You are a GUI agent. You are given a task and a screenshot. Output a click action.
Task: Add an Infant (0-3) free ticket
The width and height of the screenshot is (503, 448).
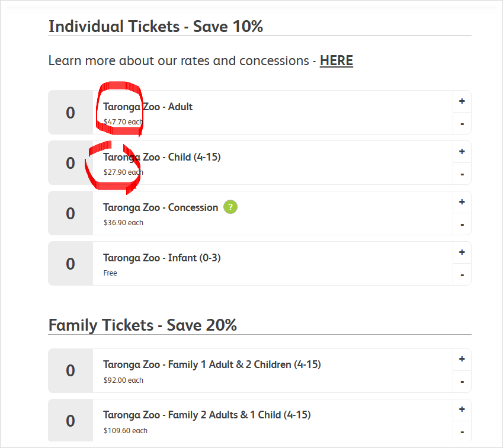(462, 252)
